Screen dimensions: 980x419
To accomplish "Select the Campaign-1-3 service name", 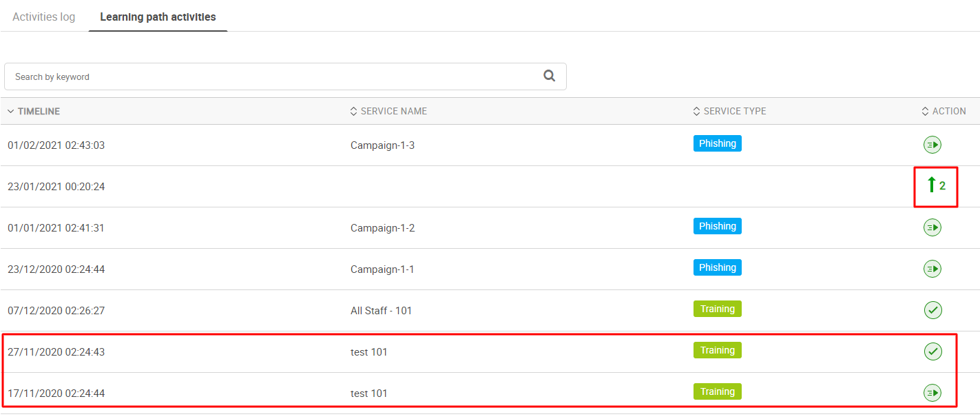I will 383,145.
